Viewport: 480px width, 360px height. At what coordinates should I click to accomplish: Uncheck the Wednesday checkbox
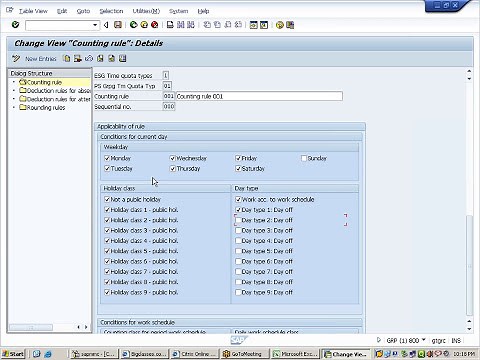tap(173, 158)
